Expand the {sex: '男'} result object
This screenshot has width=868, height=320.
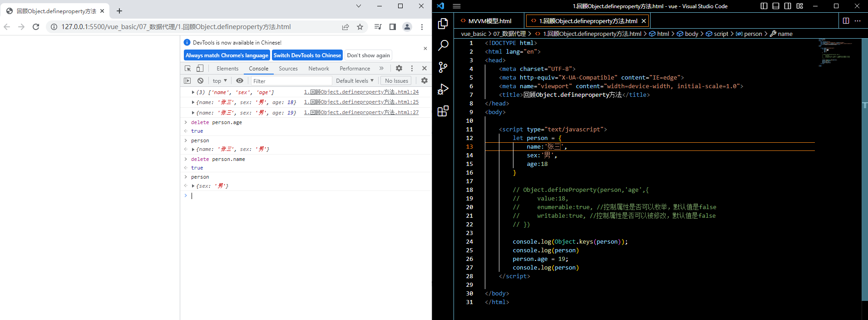click(x=193, y=186)
